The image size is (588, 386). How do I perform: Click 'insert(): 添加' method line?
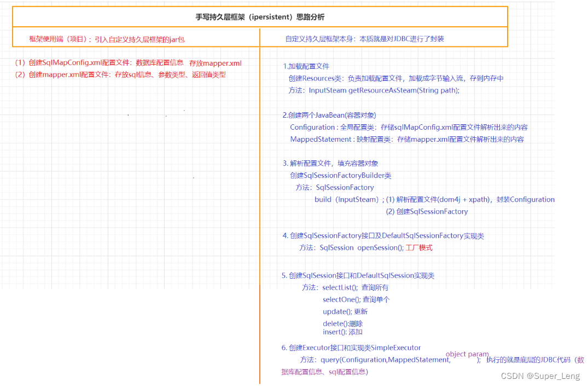pyautogui.click(x=343, y=332)
